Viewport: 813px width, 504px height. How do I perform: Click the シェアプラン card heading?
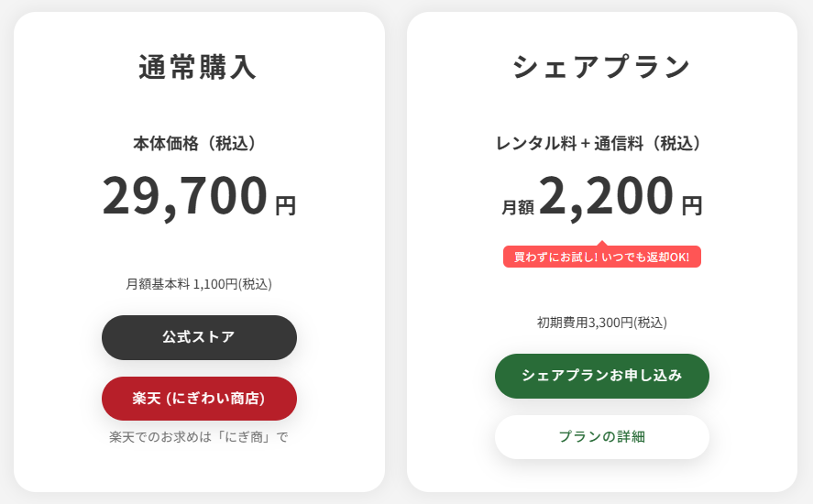[601, 68]
